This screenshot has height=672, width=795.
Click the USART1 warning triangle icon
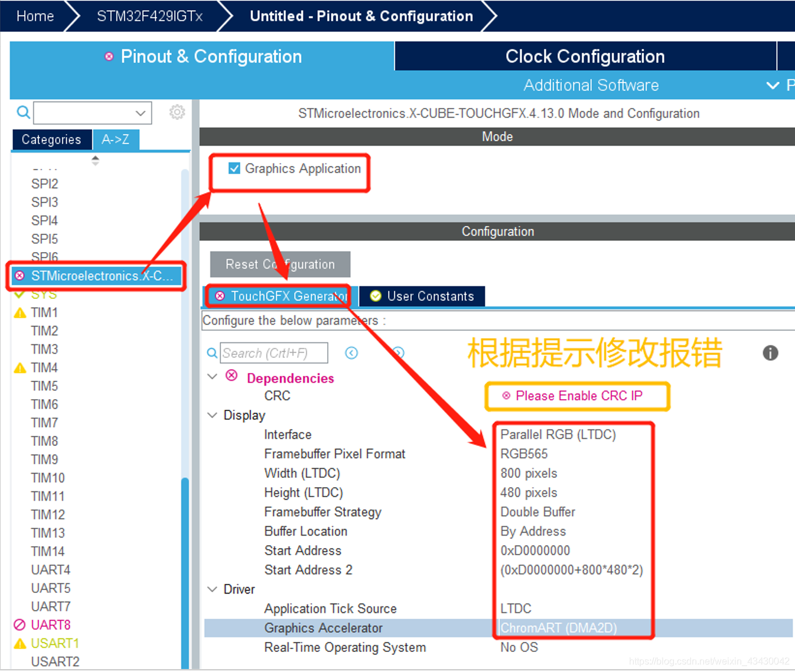(20, 644)
